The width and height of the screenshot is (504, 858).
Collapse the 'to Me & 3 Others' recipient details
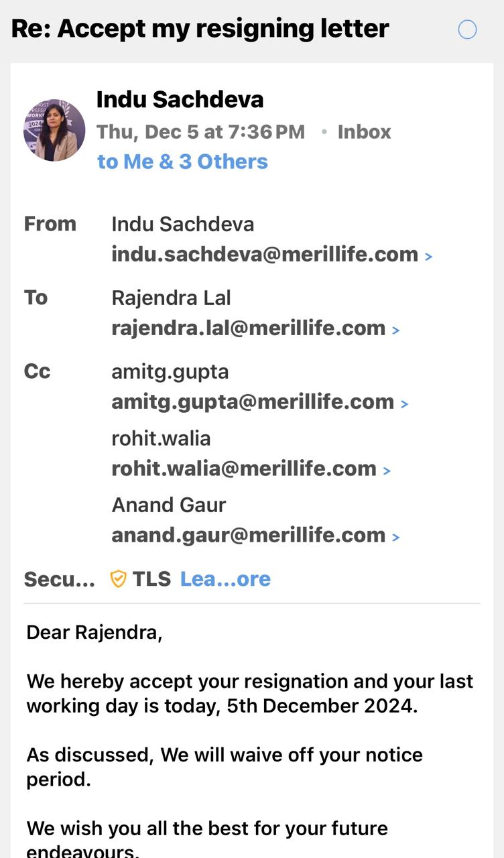pyautogui.click(x=182, y=162)
